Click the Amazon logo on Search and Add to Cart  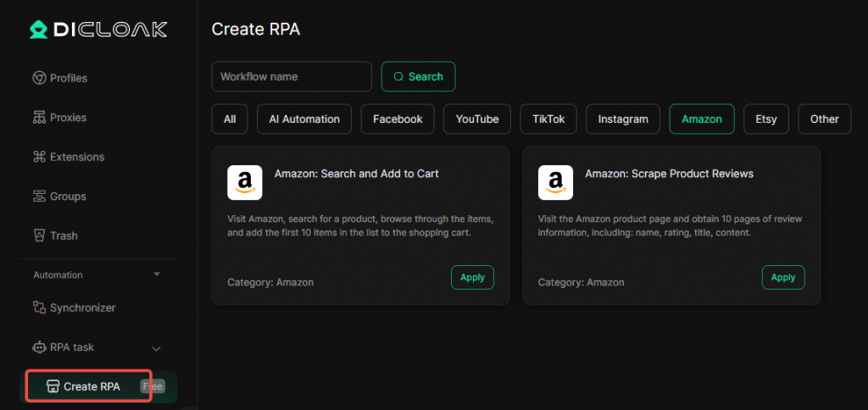point(245,181)
